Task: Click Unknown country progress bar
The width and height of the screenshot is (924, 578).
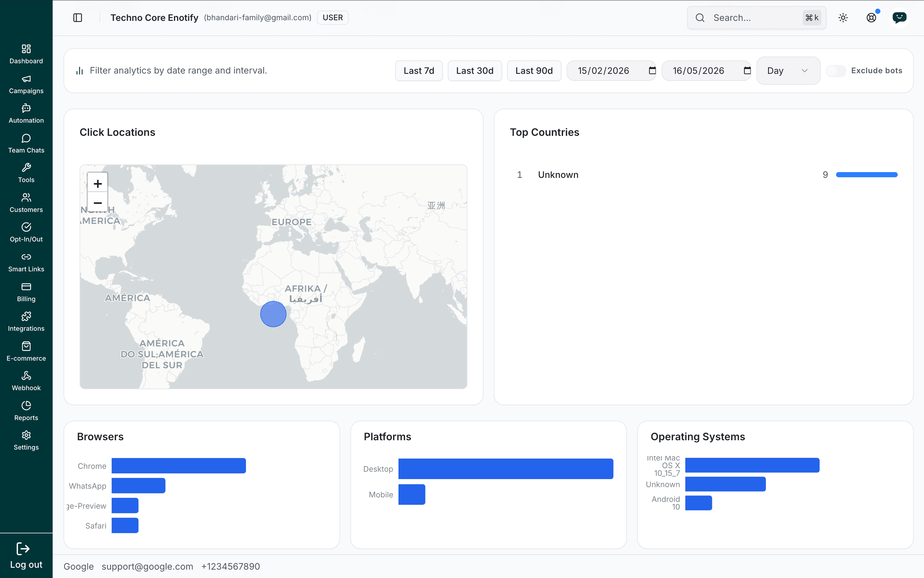Action: coord(867,175)
